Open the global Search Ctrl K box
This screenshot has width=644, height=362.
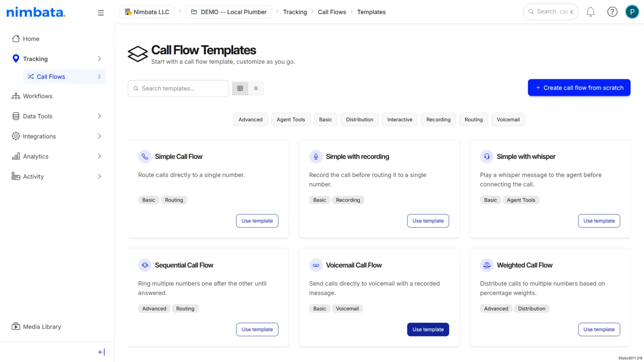(551, 12)
